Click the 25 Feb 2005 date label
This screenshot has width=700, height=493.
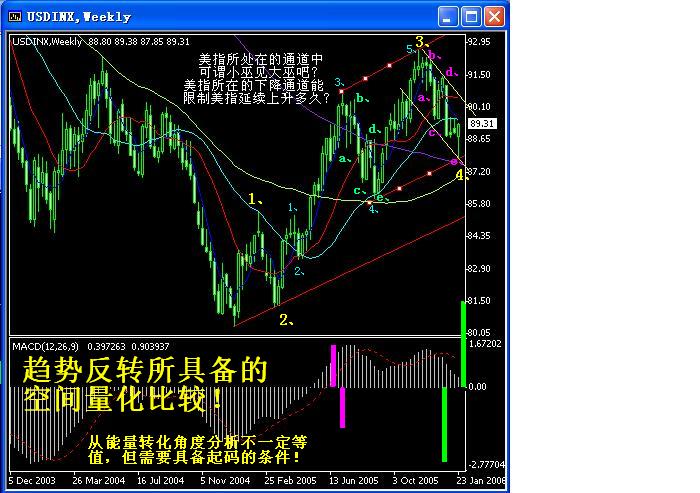290,481
